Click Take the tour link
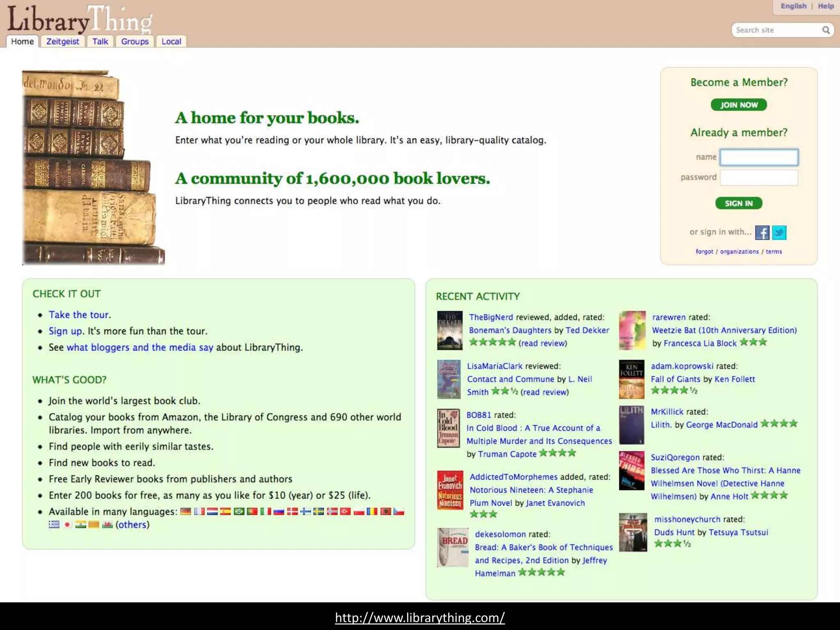The width and height of the screenshot is (840, 630). click(79, 315)
